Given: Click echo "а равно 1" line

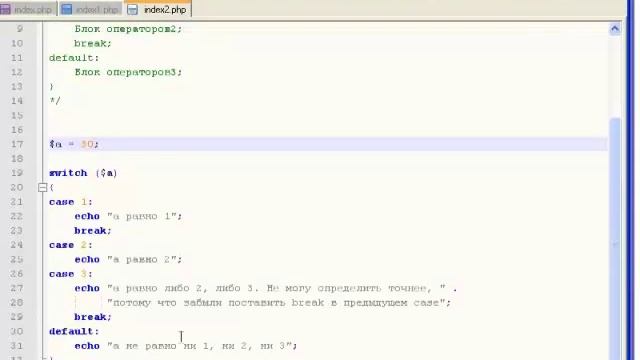Looking at the screenshot, I should [128, 216].
